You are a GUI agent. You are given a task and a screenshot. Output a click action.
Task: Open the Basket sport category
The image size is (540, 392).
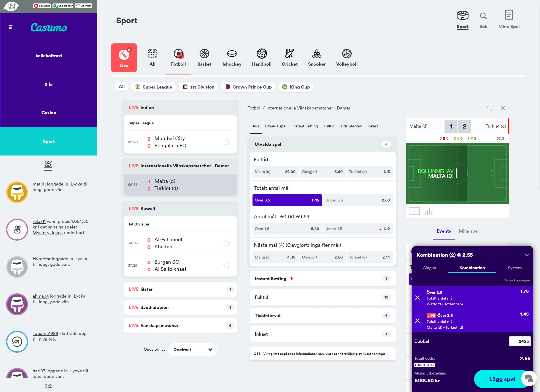click(204, 57)
